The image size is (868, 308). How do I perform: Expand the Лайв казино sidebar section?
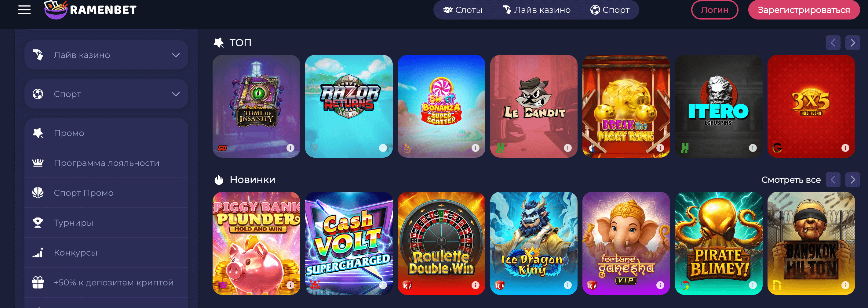coord(106,55)
